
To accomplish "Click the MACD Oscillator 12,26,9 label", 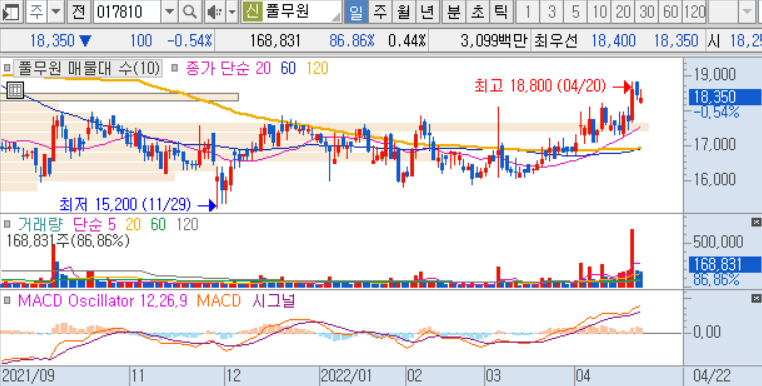I will [x=103, y=301].
